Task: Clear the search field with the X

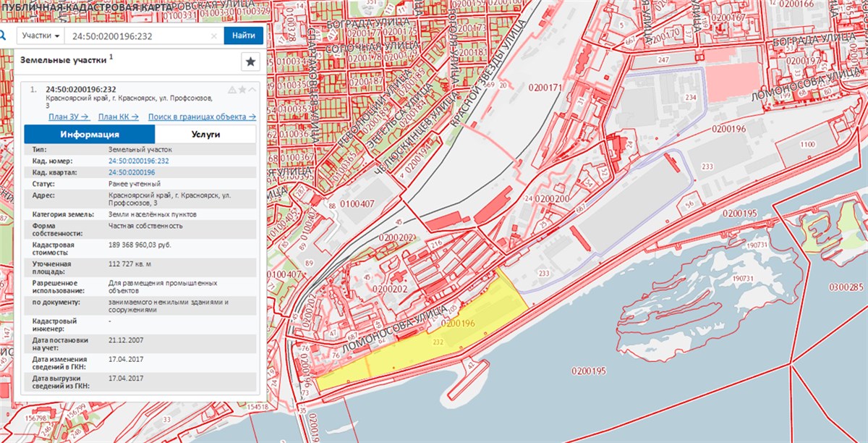Action: pyautogui.click(x=214, y=36)
